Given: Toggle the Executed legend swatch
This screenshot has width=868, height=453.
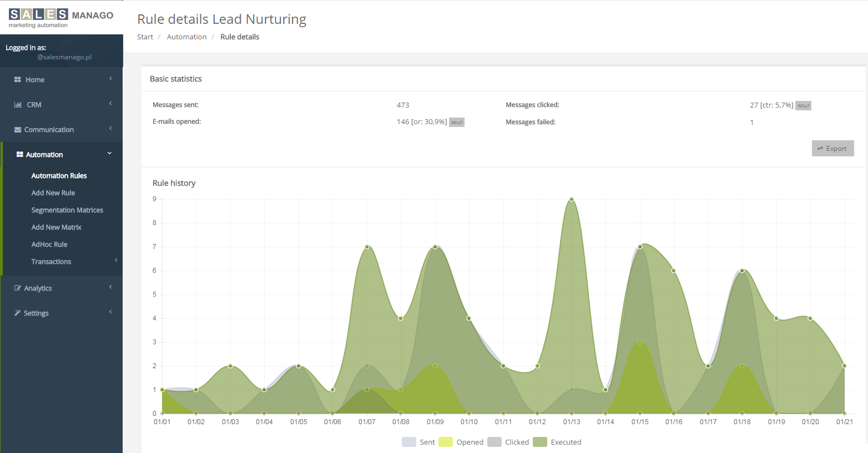Looking at the screenshot, I should [540, 442].
